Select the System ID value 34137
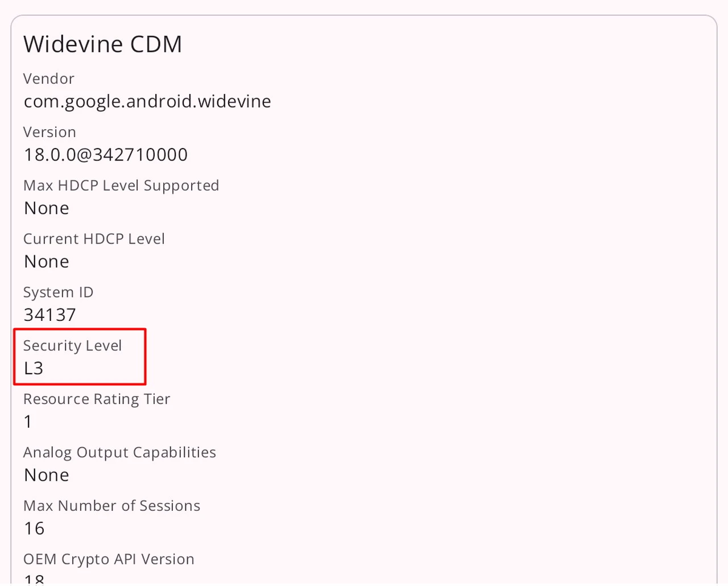Image resolution: width=728 pixels, height=586 pixels. click(x=50, y=315)
